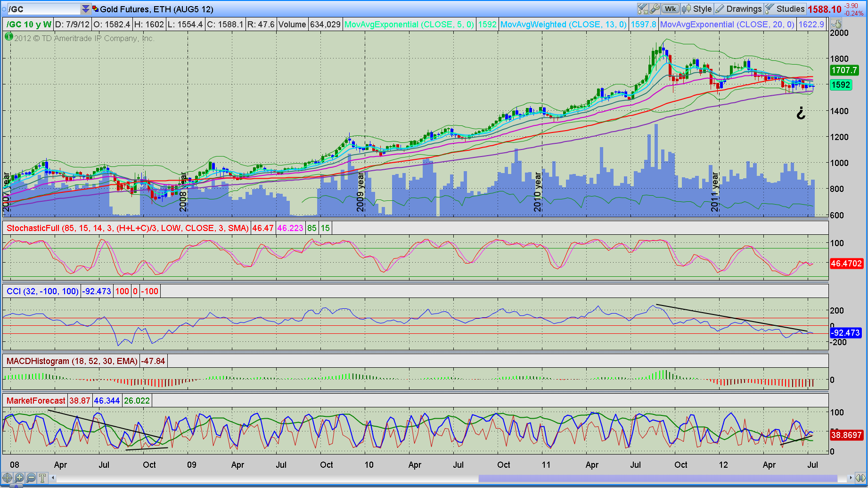Select the MovAvgExponential (CLOSE, 20, 0) label

[x=727, y=25]
